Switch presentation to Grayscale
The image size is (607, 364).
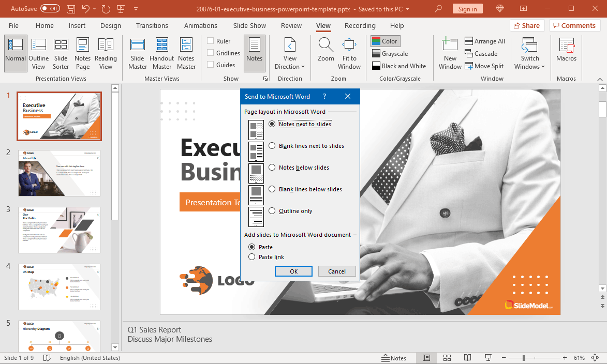pos(393,53)
